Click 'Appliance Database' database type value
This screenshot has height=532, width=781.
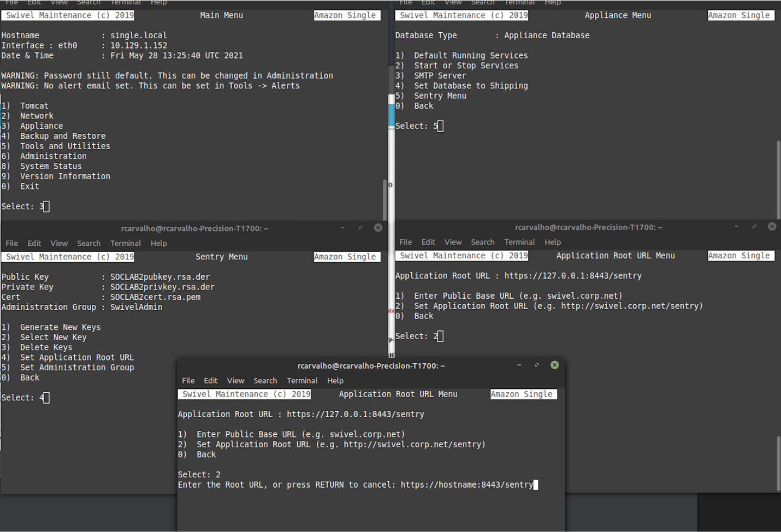click(547, 36)
